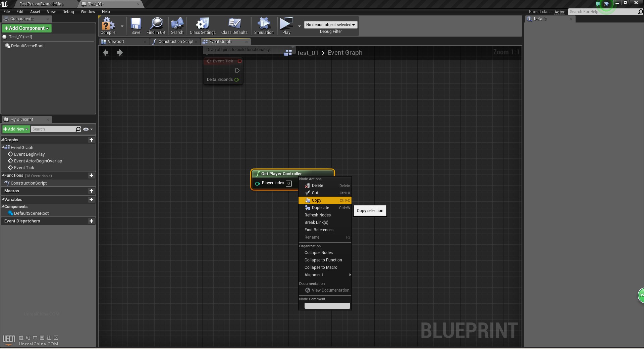Click the Player Index value box
Screen dimensions: 644x349
click(288, 184)
